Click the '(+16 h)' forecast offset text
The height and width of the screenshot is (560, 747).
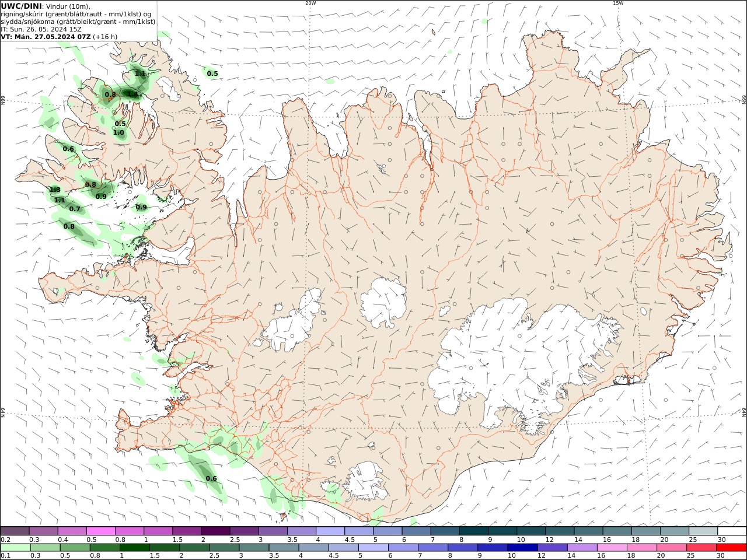click(x=105, y=36)
